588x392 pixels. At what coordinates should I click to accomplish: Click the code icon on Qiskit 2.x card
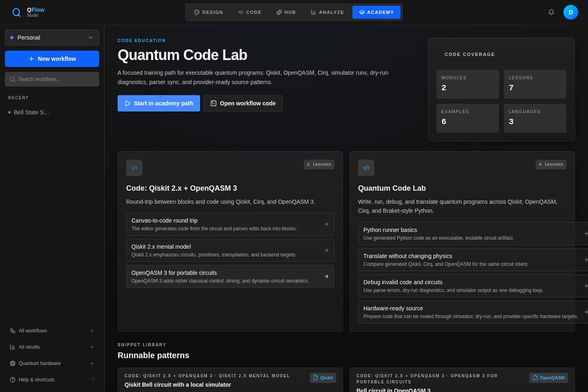(x=134, y=168)
